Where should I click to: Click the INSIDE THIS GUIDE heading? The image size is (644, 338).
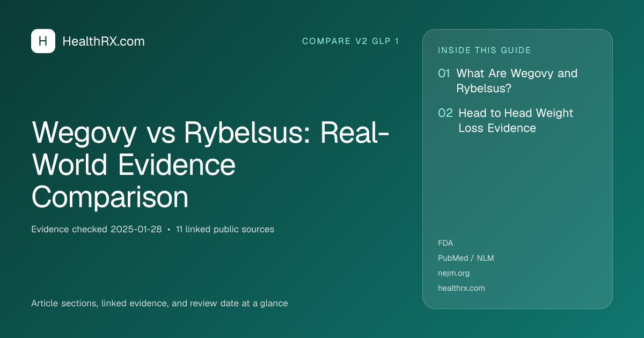tap(485, 50)
